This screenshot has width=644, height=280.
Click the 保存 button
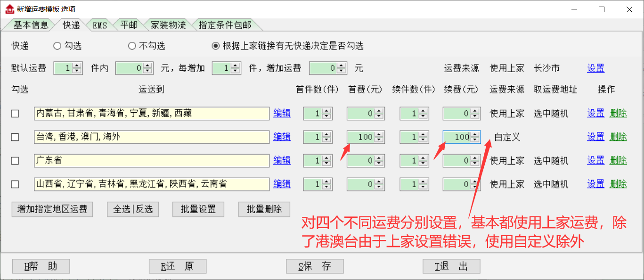(x=315, y=266)
